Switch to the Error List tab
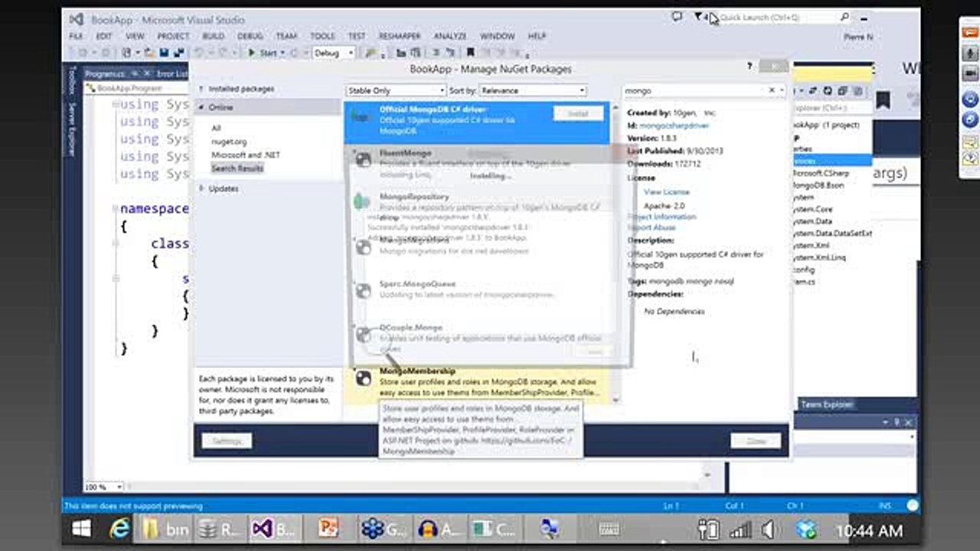The image size is (980, 551). click(x=172, y=73)
